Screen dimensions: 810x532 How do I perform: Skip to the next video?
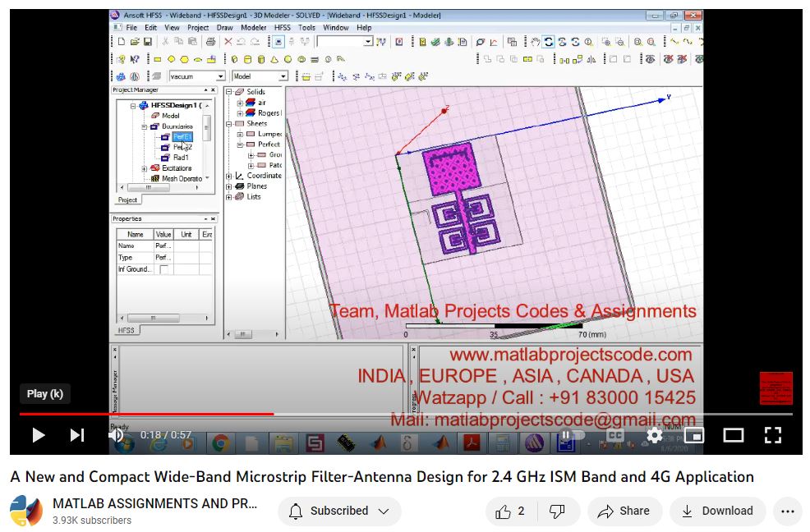coord(77,435)
